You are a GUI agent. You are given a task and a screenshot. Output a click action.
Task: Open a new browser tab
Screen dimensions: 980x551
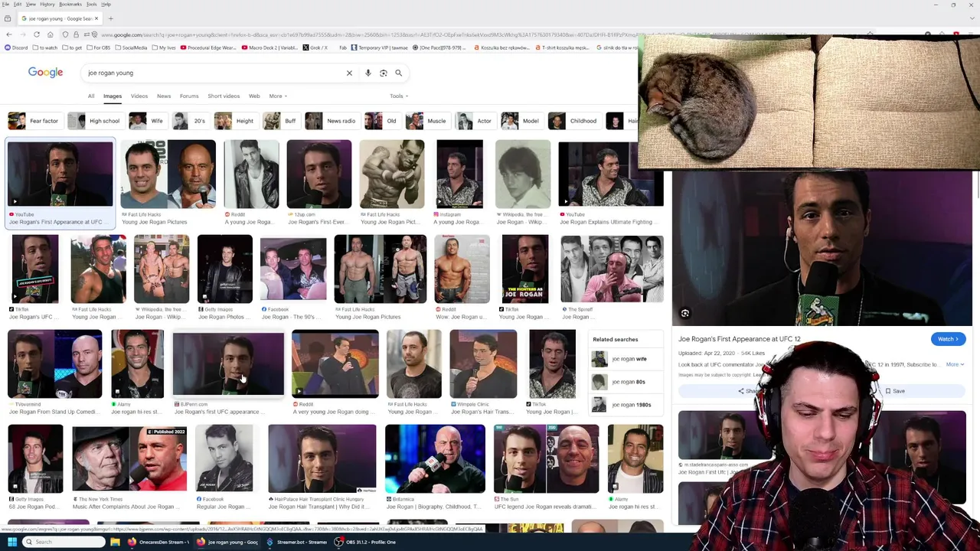pyautogui.click(x=110, y=18)
